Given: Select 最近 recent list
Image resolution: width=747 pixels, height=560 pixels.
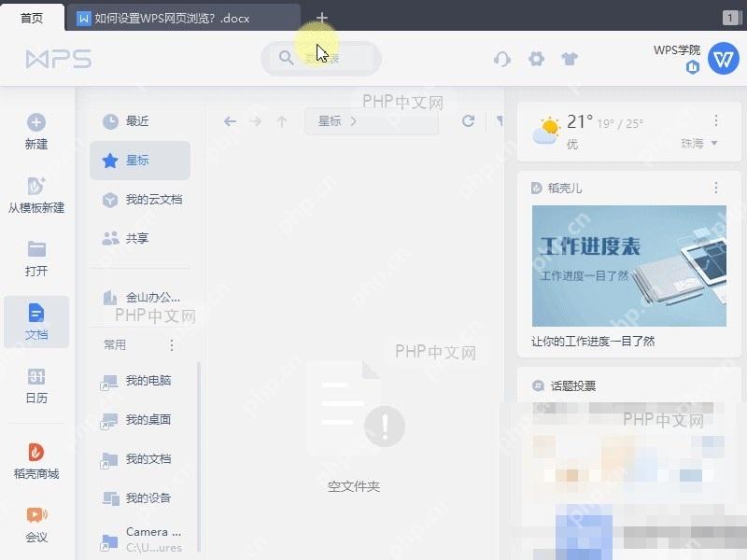Looking at the screenshot, I should coord(140,121).
